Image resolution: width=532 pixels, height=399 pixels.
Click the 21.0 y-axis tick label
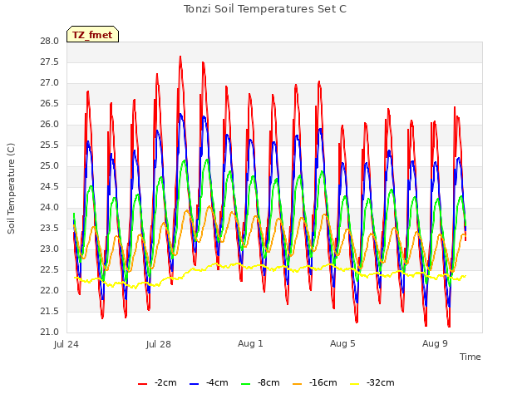[x=50, y=332]
